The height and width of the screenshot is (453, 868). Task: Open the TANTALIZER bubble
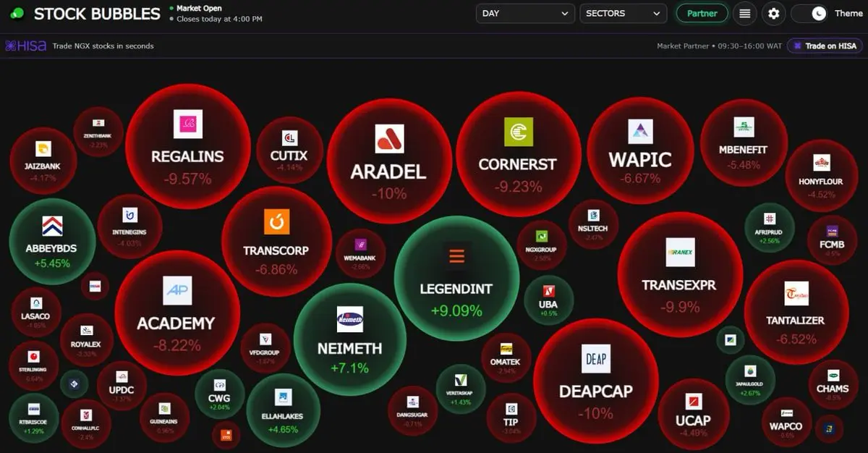coord(796,312)
